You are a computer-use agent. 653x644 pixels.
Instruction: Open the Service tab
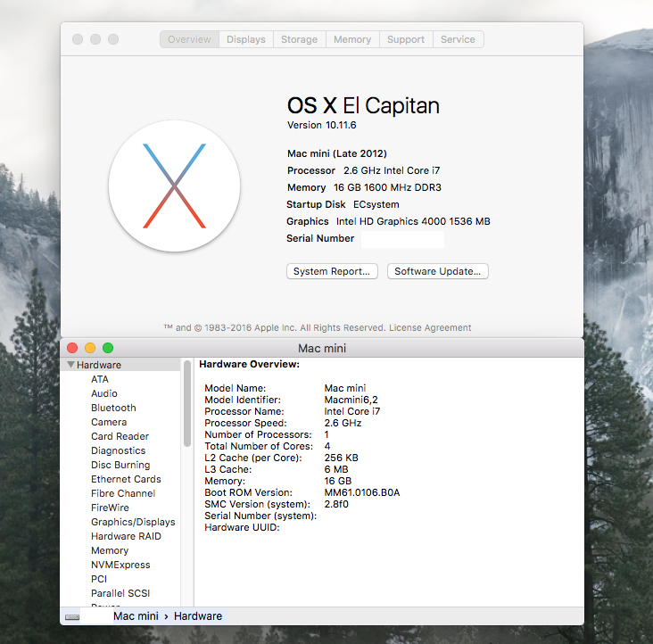pyautogui.click(x=459, y=39)
